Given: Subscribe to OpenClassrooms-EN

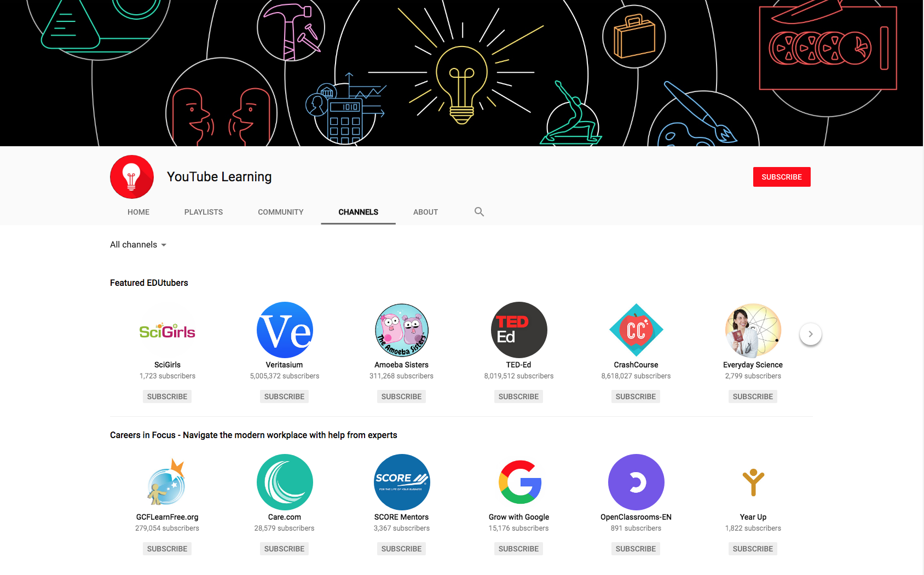Looking at the screenshot, I should point(636,549).
